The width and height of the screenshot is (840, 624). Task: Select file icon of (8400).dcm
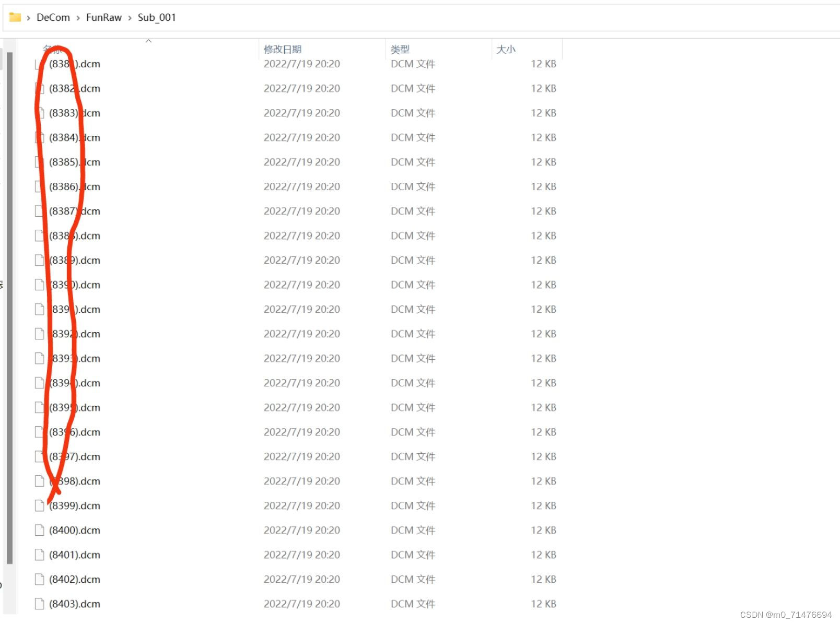[39, 530]
